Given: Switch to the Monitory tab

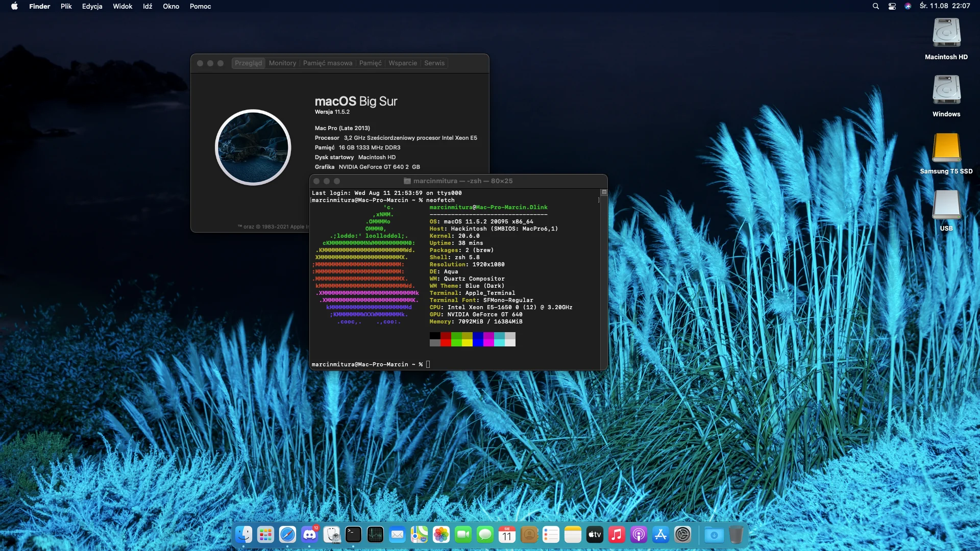Looking at the screenshot, I should 282,63.
